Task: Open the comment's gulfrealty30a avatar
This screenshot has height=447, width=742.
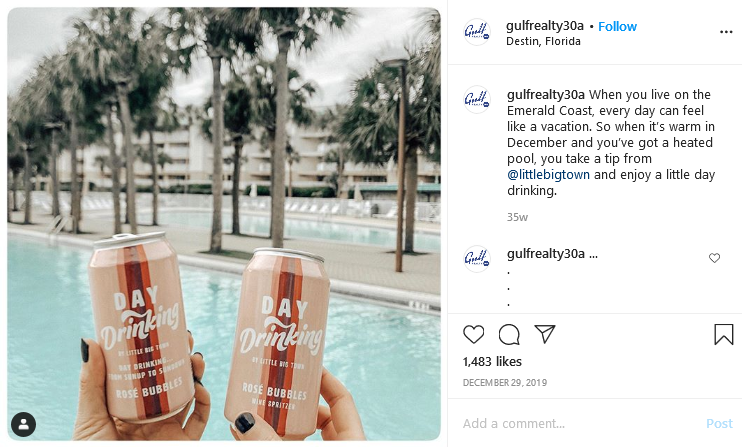Action: point(477,259)
